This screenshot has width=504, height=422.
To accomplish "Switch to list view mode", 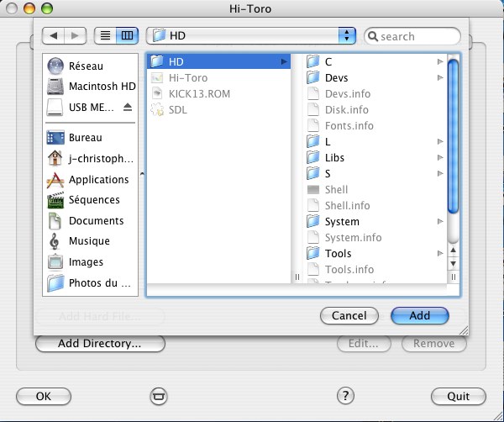I will 105,35.
